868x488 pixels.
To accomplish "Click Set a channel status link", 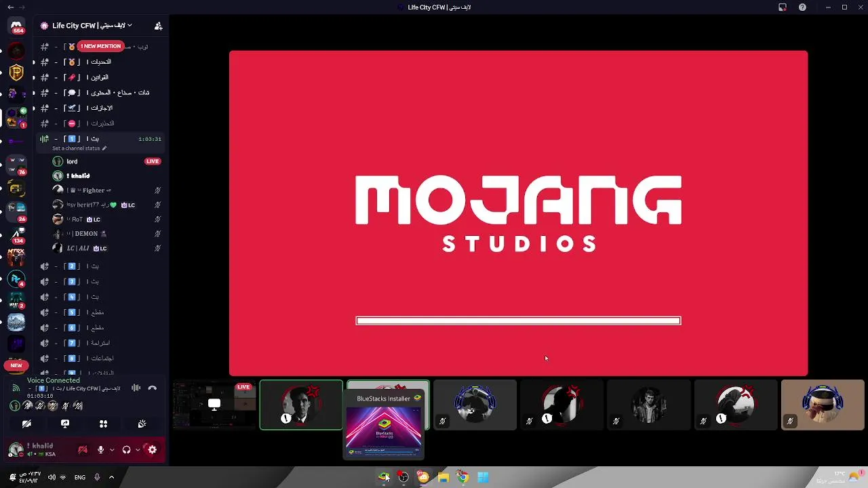I will pyautogui.click(x=79, y=148).
